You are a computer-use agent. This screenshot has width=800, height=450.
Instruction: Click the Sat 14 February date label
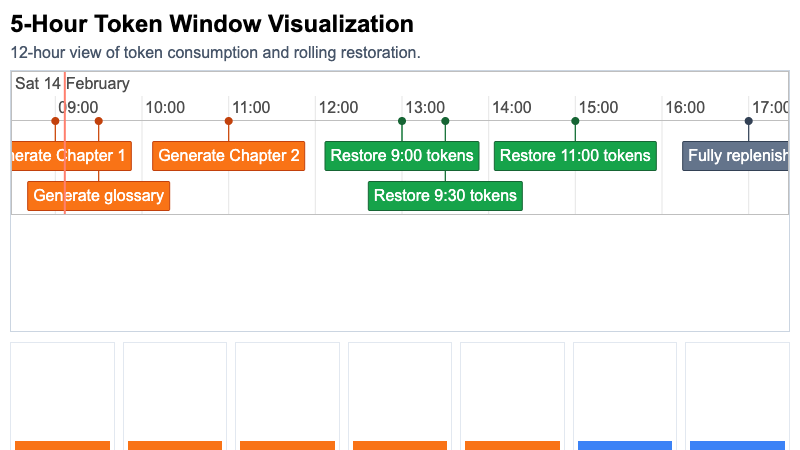point(72,84)
